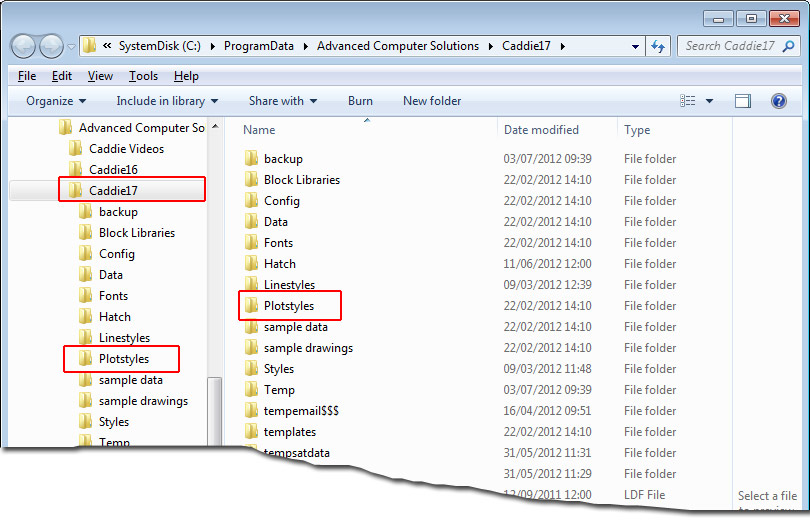This screenshot has height=527, width=810.
Task: Click 11/06/2012 12:00 date for Hatch
Action: 547,264
